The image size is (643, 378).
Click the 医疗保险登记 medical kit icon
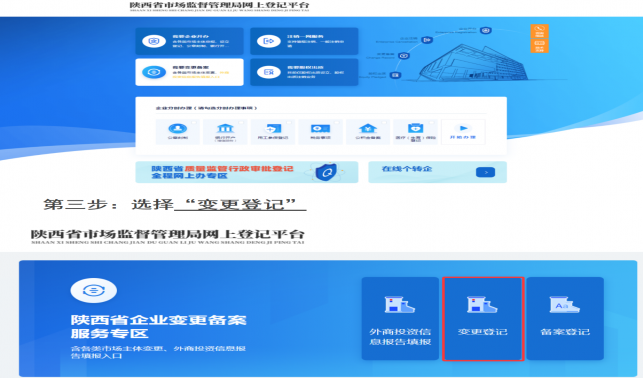click(415, 128)
